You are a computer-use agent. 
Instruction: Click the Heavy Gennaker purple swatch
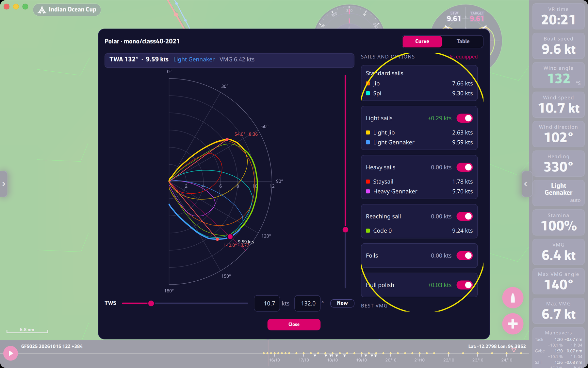coord(368,191)
